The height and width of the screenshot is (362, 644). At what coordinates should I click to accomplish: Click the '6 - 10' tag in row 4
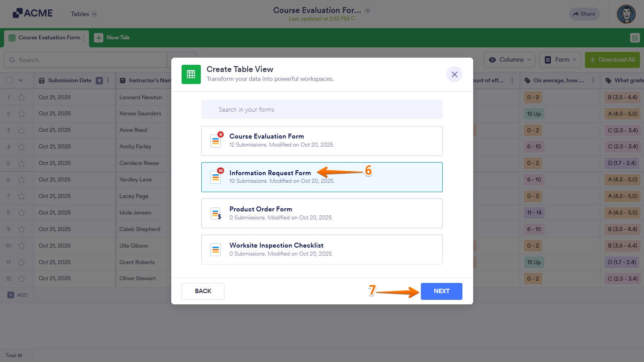click(534, 147)
